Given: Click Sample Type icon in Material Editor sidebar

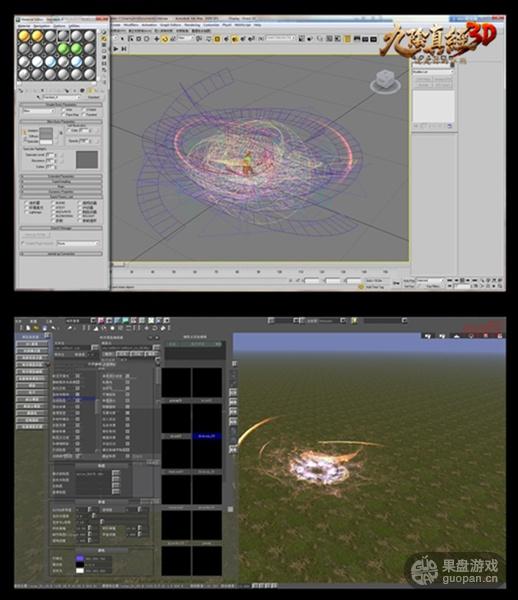Looking at the screenshot, I should pyautogui.click(x=104, y=33).
